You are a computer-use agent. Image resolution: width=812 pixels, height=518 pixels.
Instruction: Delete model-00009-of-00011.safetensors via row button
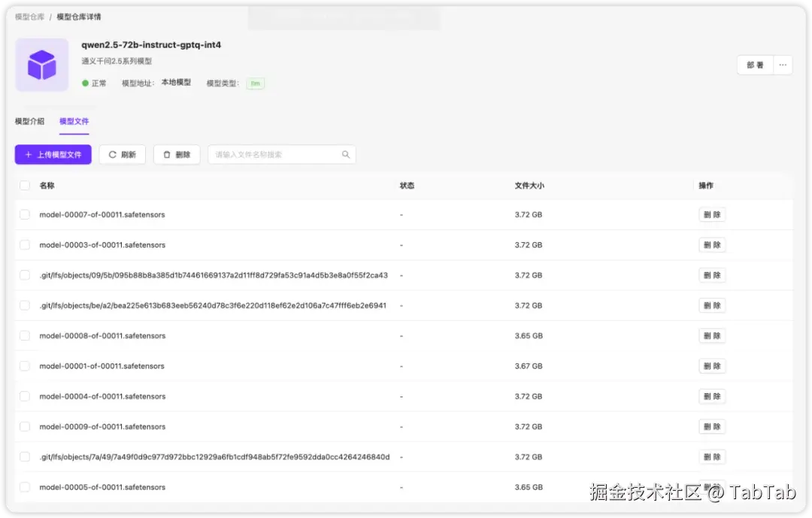click(x=712, y=427)
